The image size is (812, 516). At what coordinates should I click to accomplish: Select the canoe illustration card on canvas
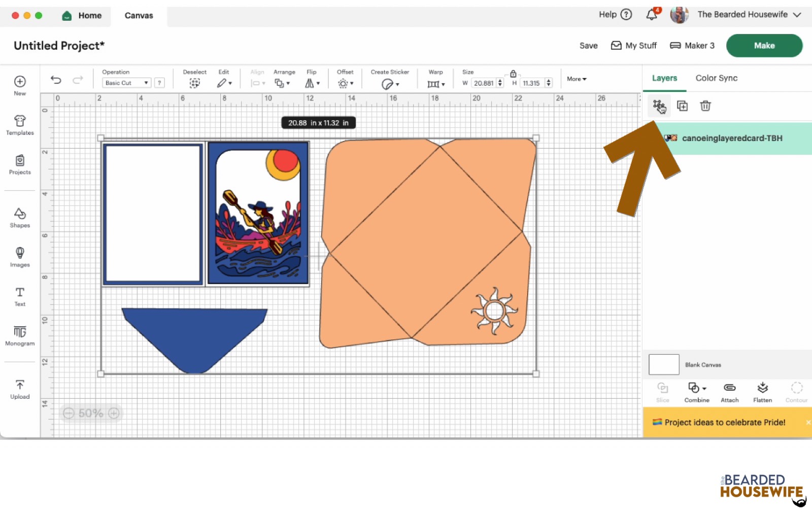[x=258, y=213]
